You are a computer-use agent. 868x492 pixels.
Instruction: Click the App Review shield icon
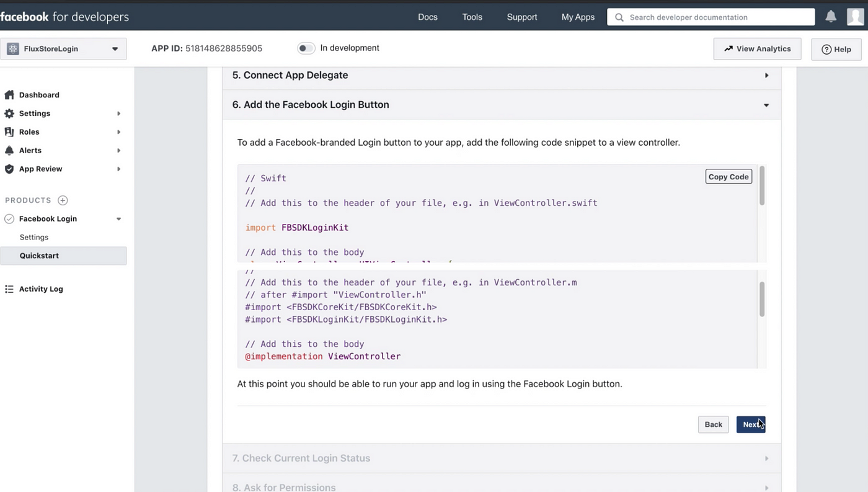tap(9, 169)
